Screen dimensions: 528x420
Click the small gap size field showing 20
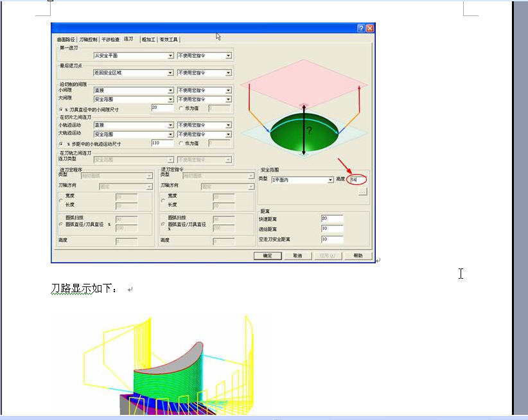[163, 108]
